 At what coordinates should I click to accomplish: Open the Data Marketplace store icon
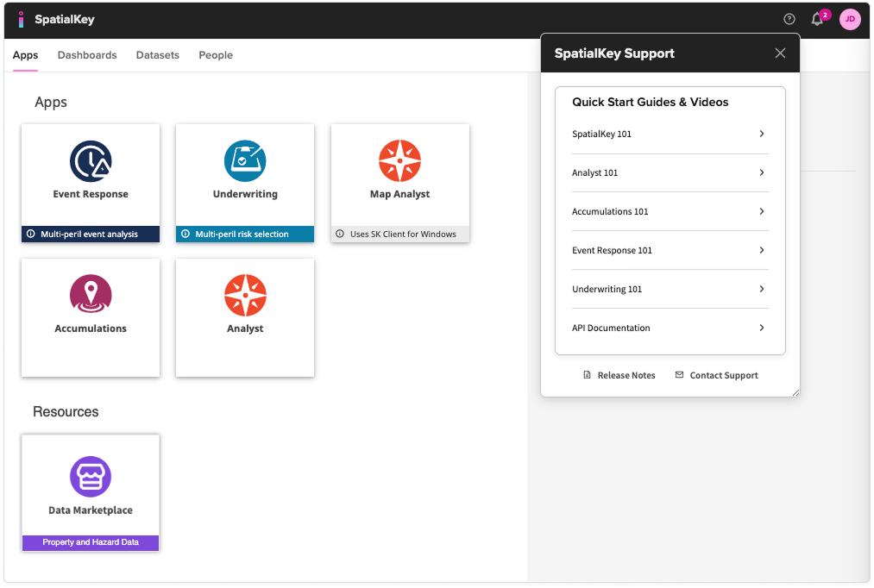click(91, 477)
